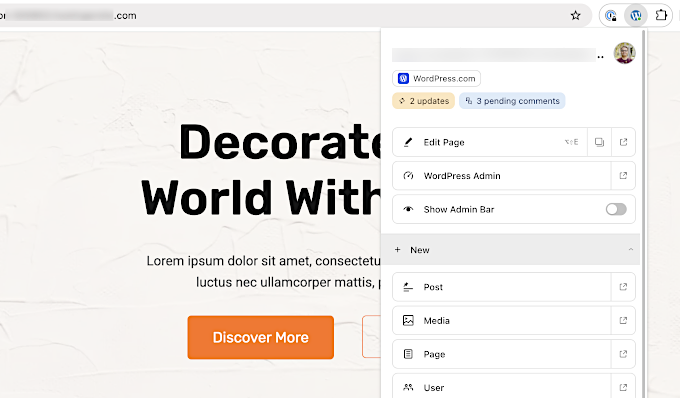
Task: Open WordPress Admin
Action: coord(502,176)
